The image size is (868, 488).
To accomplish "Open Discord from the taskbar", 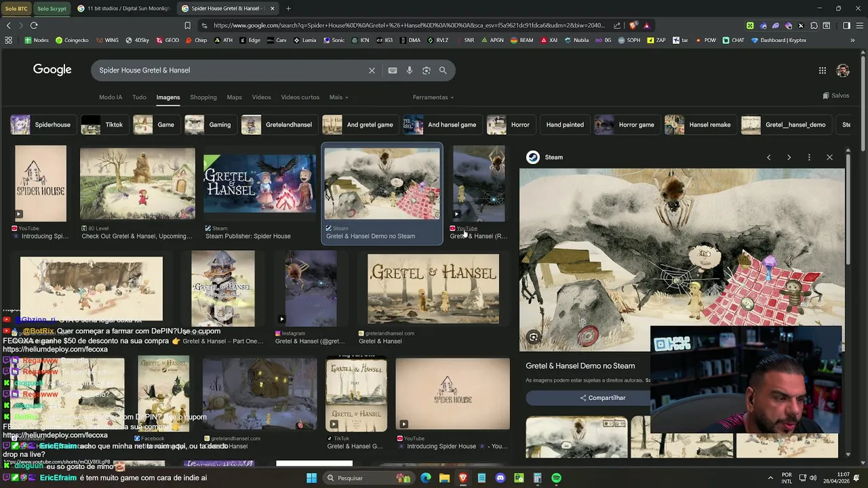I will tap(500, 478).
